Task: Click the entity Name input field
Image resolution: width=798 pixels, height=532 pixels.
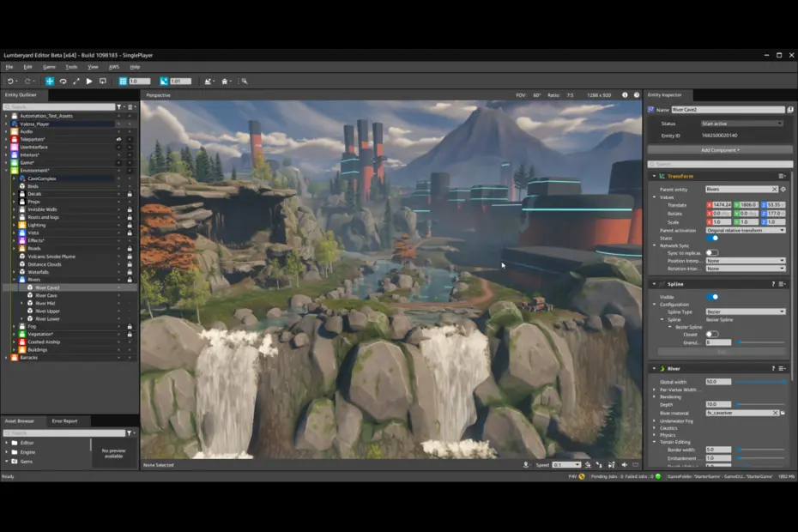Action: point(728,110)
